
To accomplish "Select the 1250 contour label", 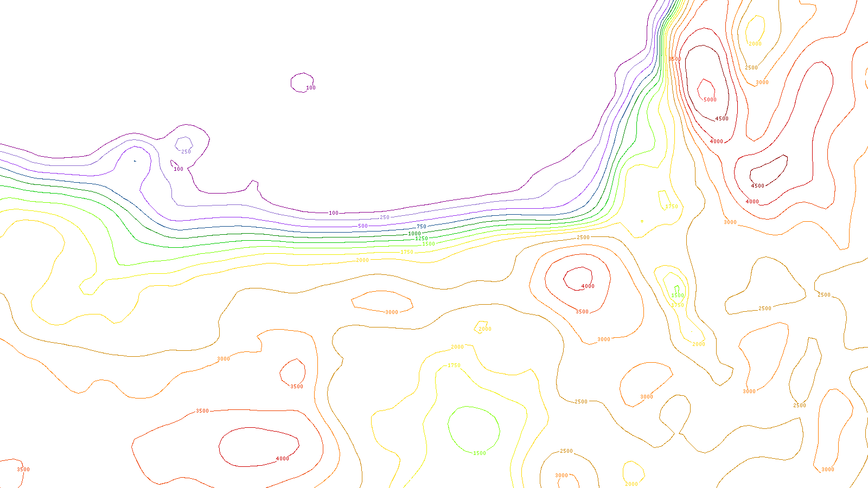I will 422,239.
